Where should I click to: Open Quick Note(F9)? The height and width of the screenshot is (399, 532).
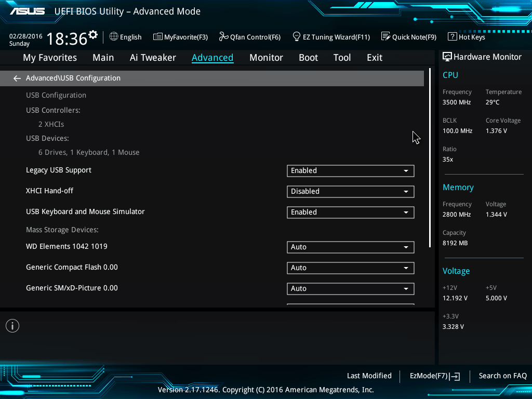pos(408,37)
